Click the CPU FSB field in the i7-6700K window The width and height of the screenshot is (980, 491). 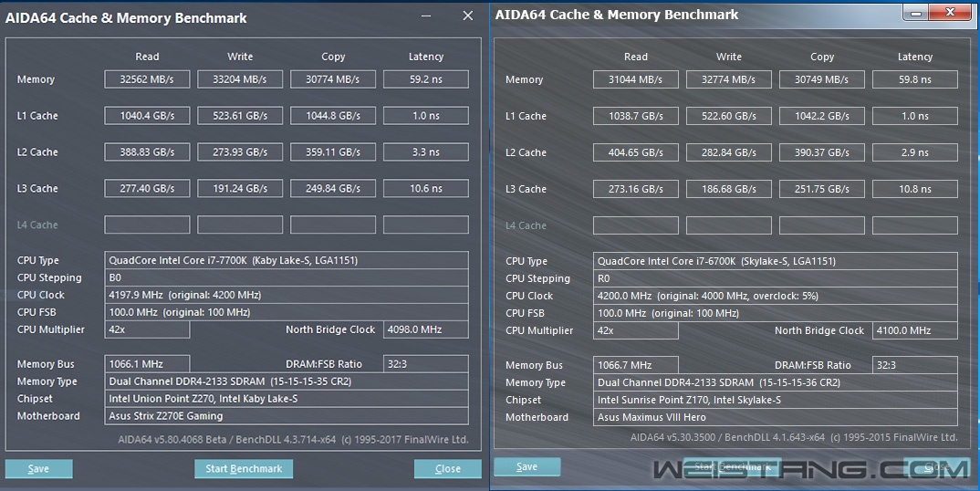click(775, 313)
